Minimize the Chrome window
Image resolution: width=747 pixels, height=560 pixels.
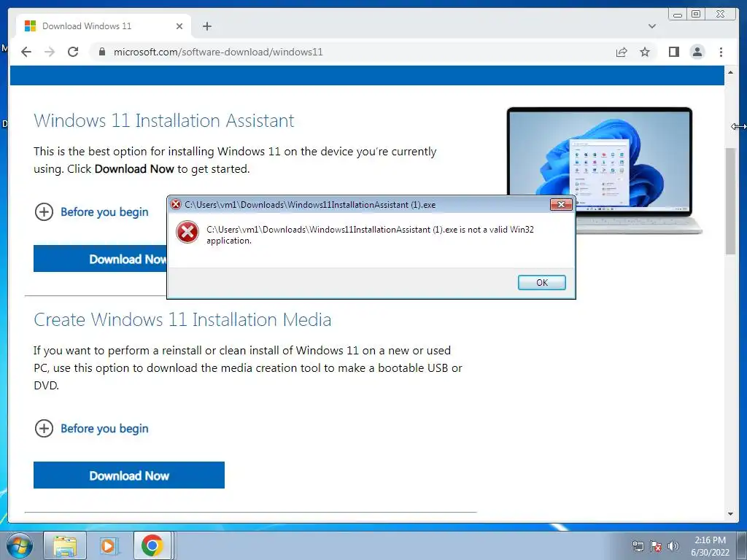tap(677, 15)
